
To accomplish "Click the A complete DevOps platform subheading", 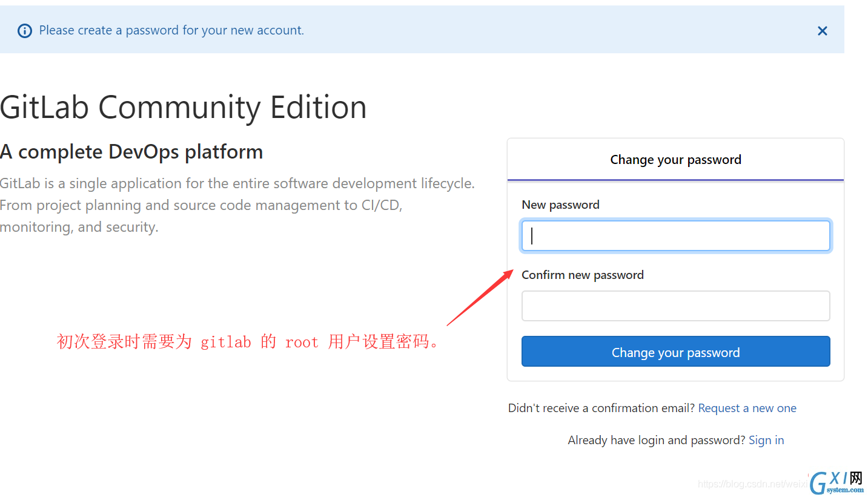I will 131,151.
